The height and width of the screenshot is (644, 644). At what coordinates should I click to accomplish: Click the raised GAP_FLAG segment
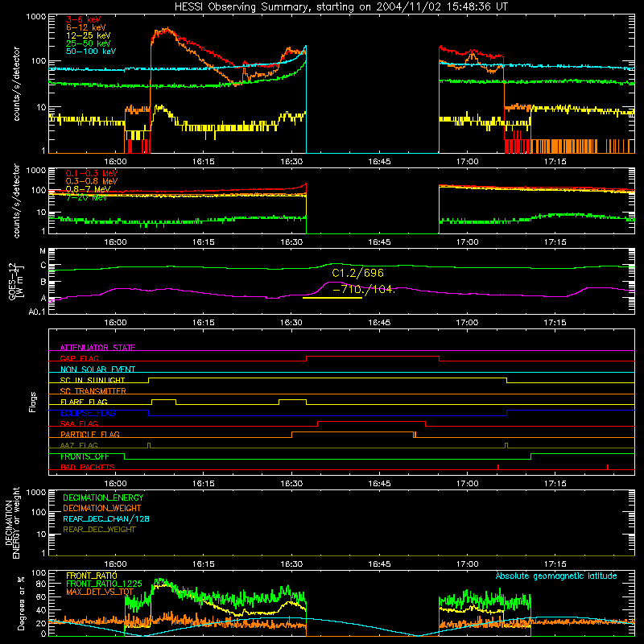coord(373,357)
